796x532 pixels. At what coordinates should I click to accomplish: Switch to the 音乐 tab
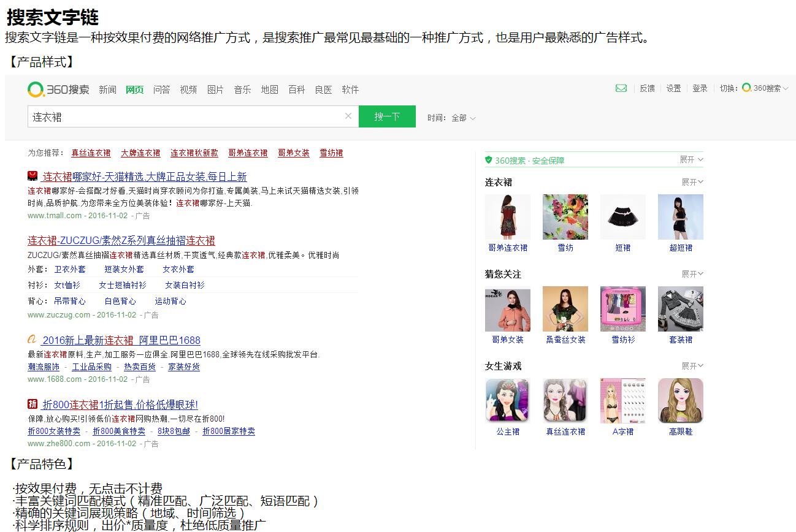(242, 89)
